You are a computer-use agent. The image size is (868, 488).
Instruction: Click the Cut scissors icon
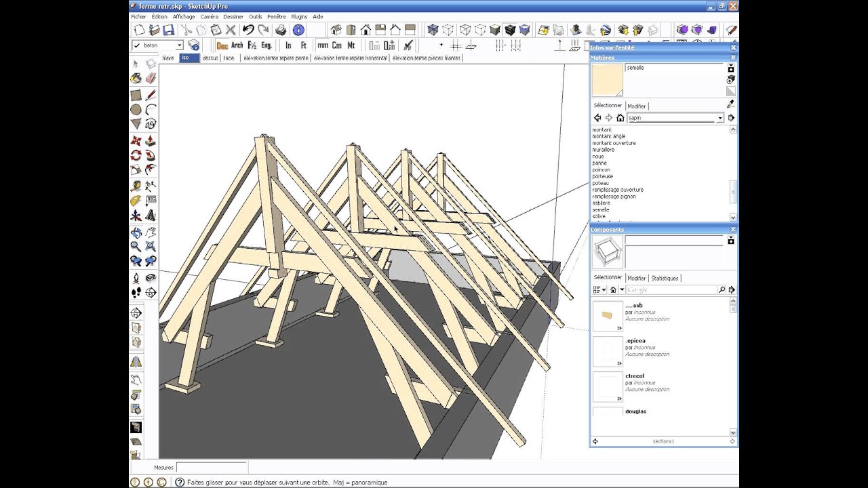(186, 30)
